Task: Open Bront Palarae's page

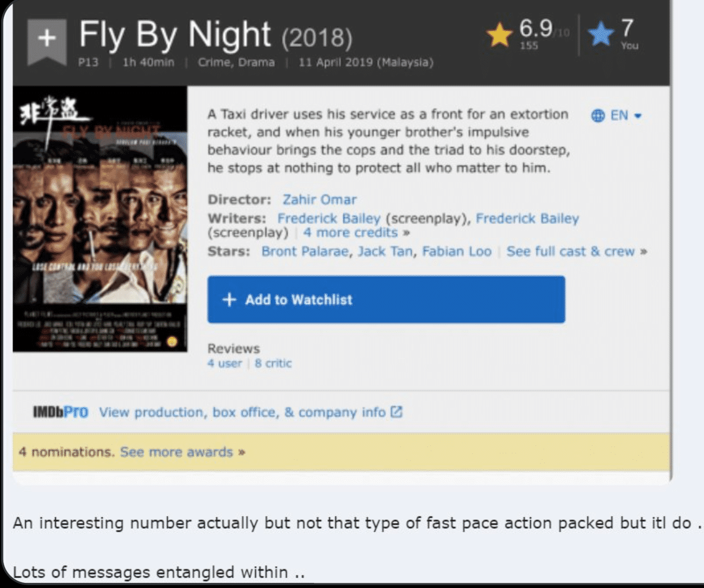Action: pos(305,251)
